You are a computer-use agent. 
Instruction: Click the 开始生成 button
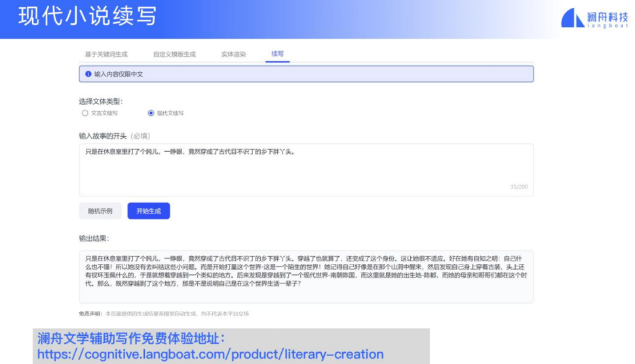[149, 211]
